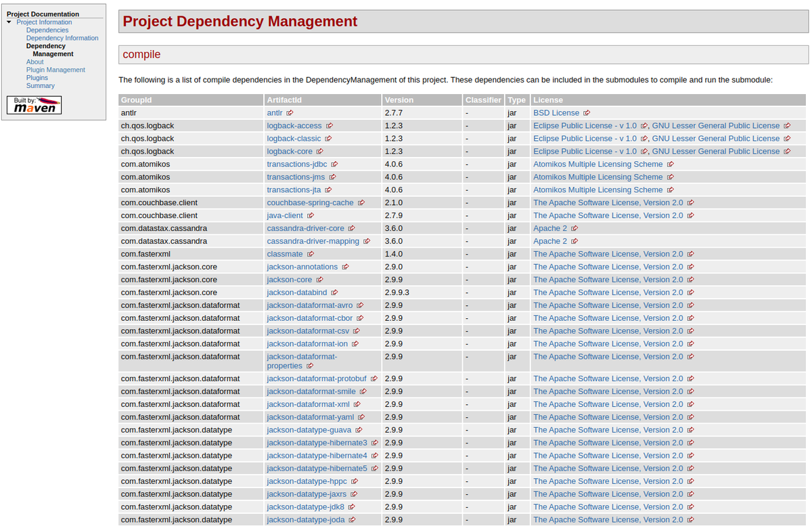Viewport: 812px width, 526px height.
Task: Open couchbase-spring-cache artifact link
Action: click(311, 203)
